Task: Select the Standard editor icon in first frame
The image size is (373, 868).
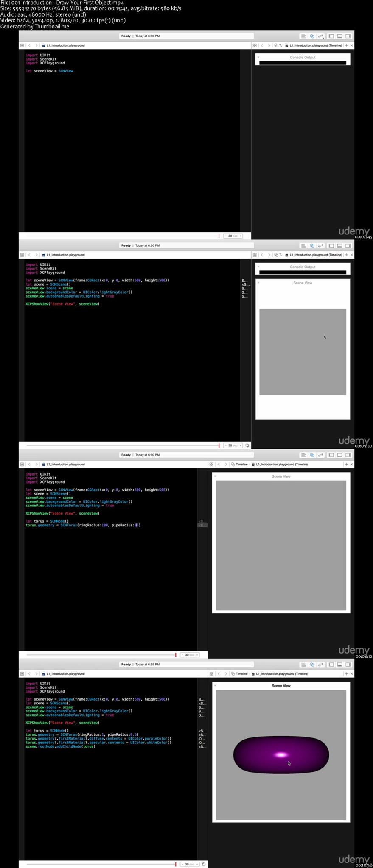Action: coord(303,36)
